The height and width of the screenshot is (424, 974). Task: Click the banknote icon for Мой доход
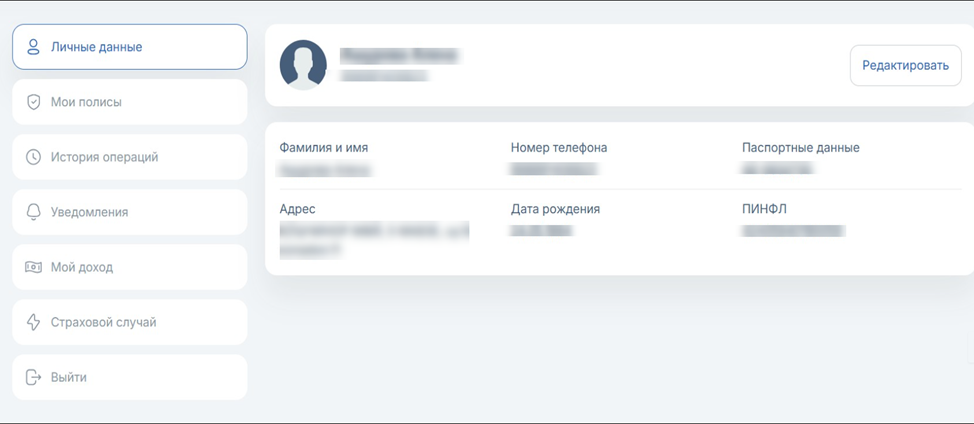[33, 267]
